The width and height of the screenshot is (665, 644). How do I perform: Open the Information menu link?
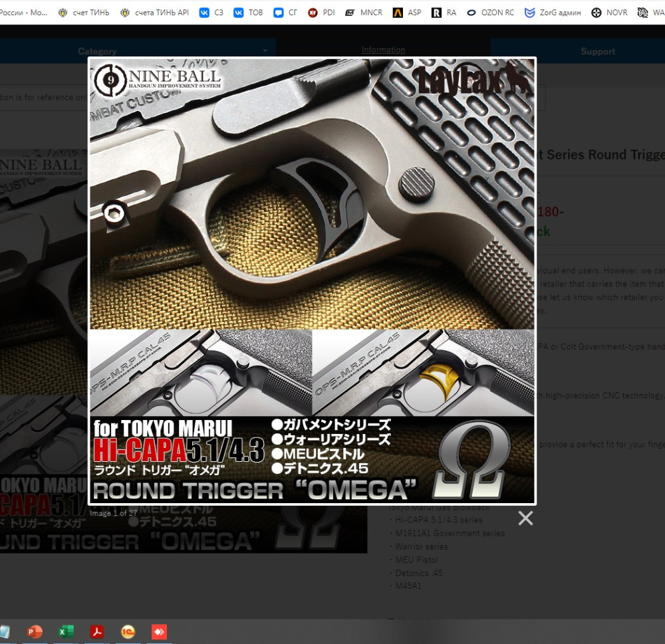[383, 50]
